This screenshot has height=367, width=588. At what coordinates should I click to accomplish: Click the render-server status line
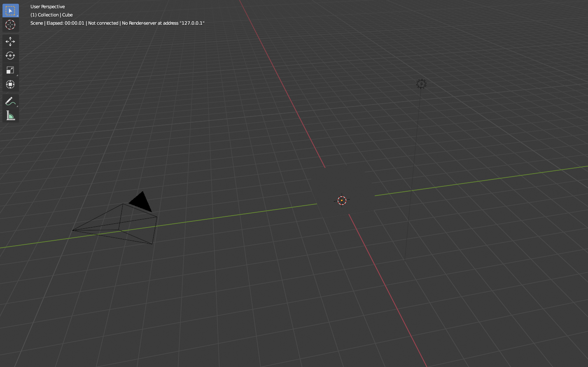pos(117,23)
